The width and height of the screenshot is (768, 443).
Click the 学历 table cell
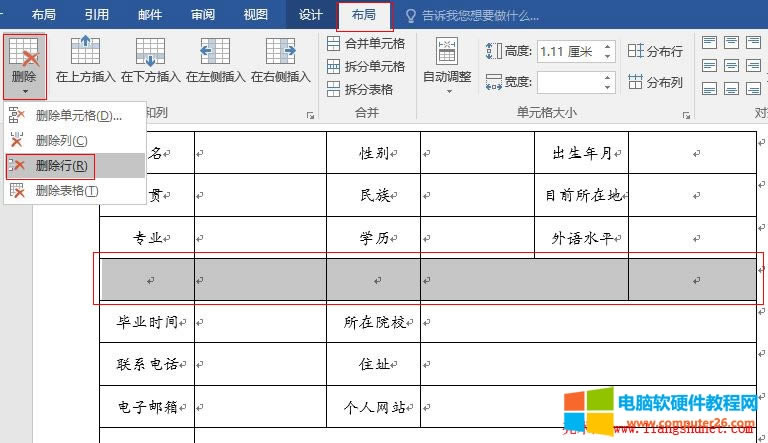[374, 238]
